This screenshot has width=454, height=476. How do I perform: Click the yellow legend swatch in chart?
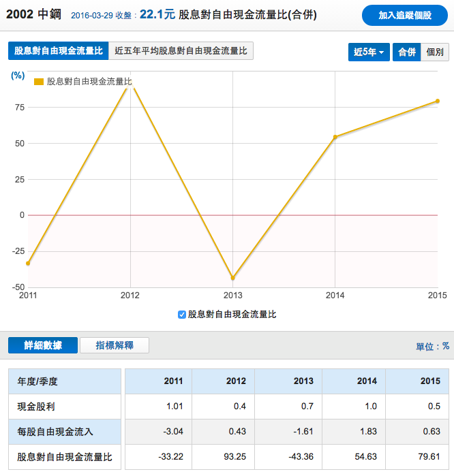point(39,82)
